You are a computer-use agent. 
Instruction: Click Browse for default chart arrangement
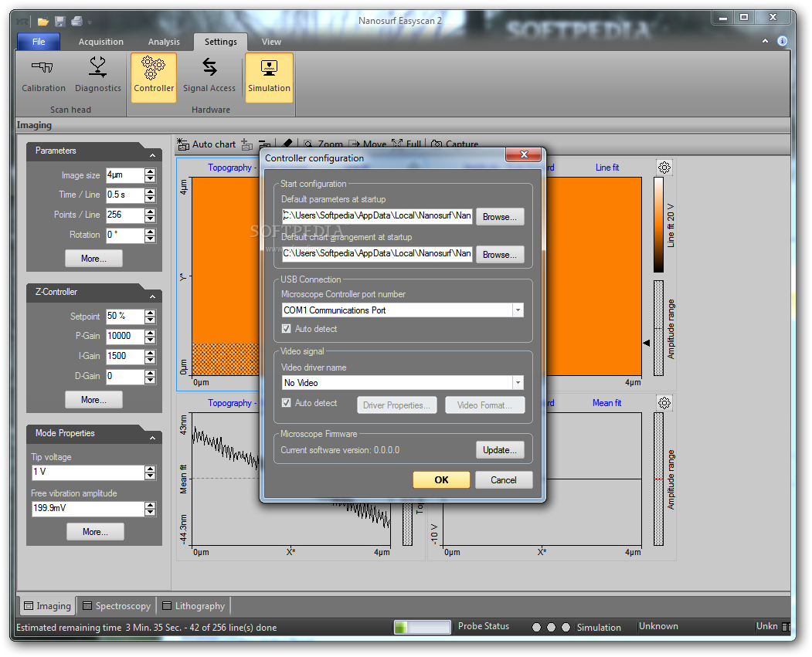coord(500,255)
